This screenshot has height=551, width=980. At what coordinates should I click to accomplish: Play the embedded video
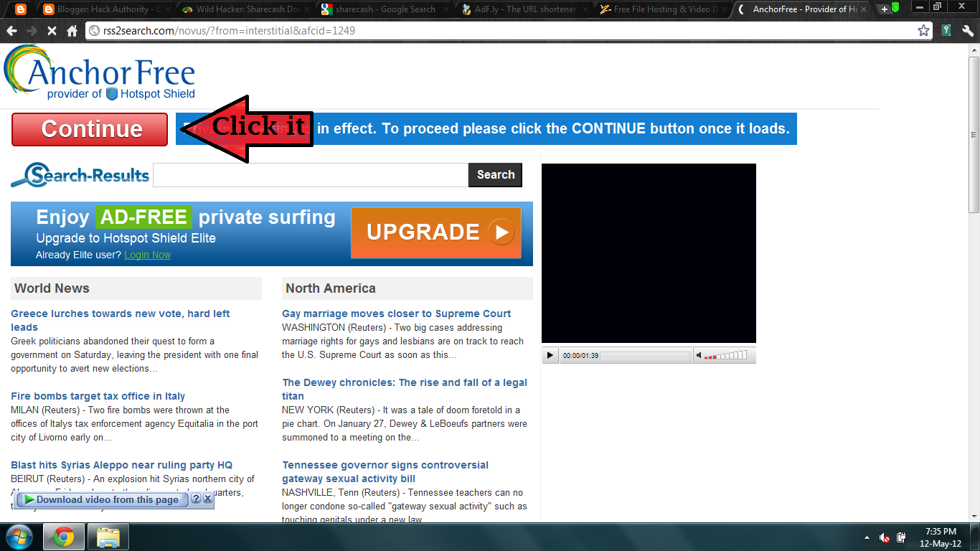point(550,355)
